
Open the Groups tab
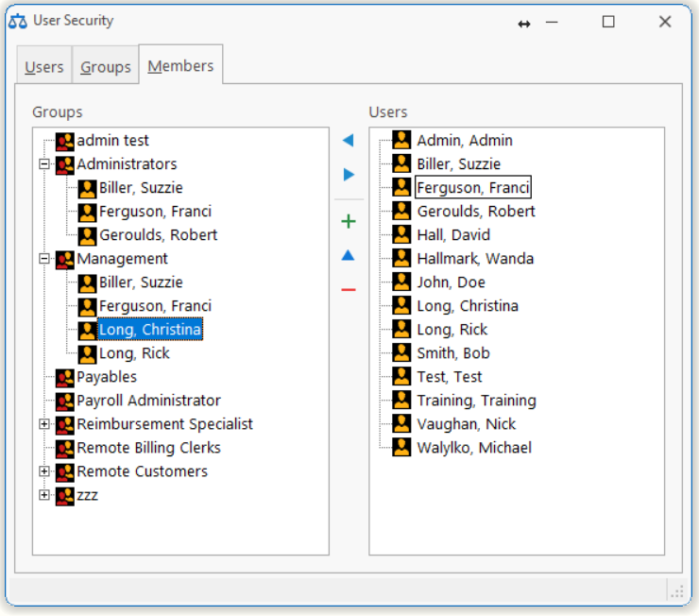(x=105, y=67)
